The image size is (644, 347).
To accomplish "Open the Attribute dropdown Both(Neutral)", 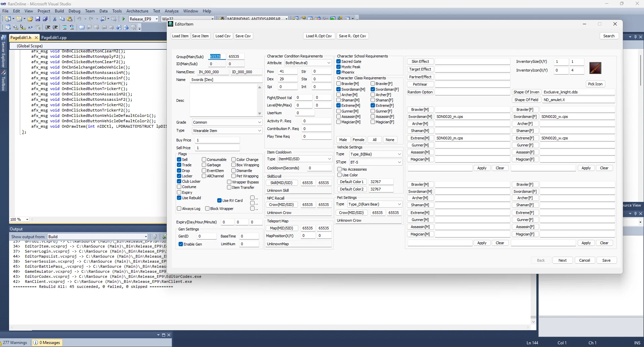I will tap(308, 63).
